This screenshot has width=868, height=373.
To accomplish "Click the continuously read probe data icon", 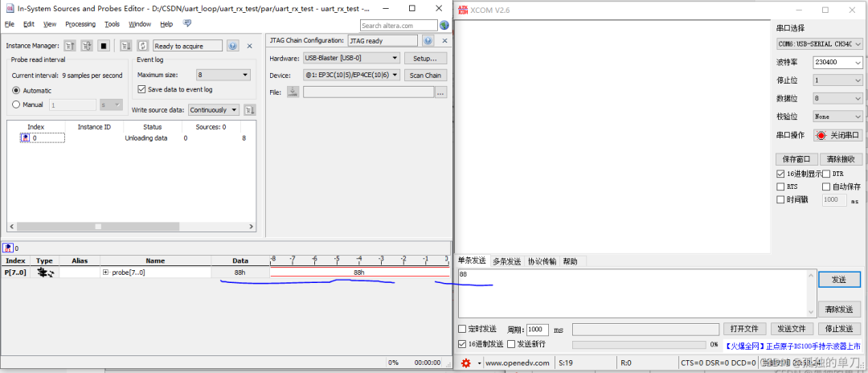I will (87, 46).
